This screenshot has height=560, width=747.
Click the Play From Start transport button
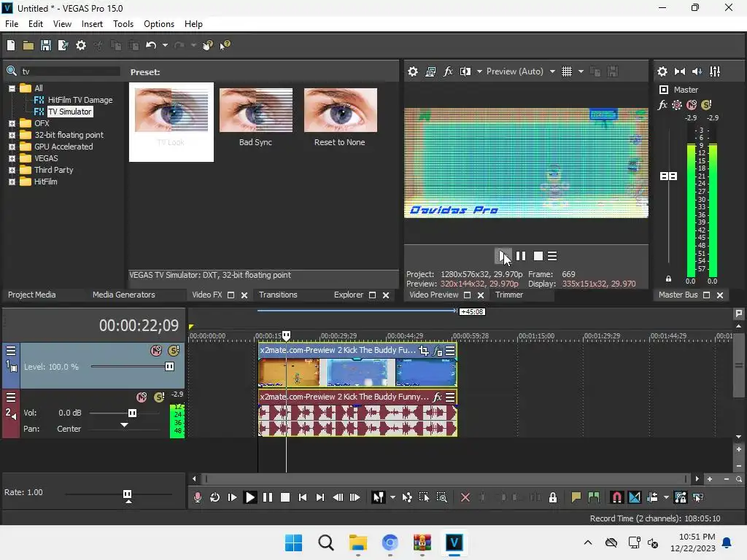[233, 497]
